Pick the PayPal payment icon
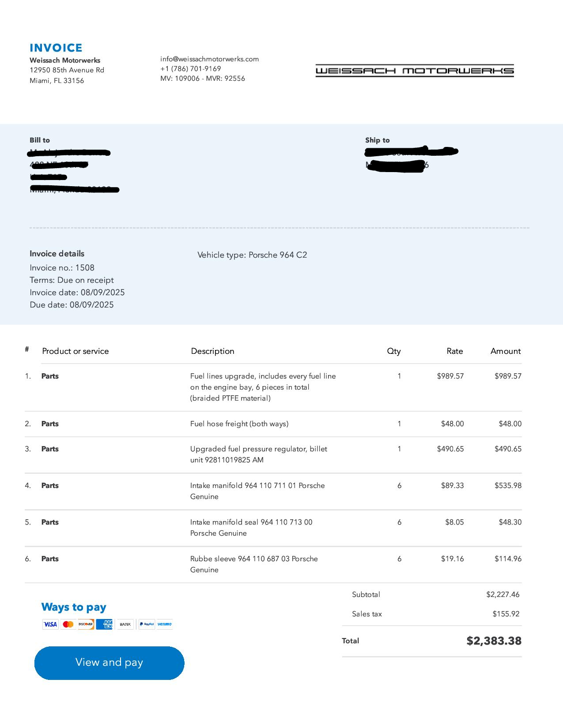The width and height of the screenshot is (563, 728). coord(147,624)
